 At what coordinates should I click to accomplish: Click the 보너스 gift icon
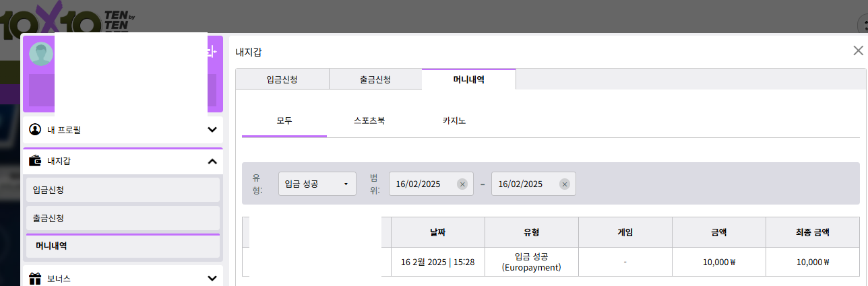[36, 278]
